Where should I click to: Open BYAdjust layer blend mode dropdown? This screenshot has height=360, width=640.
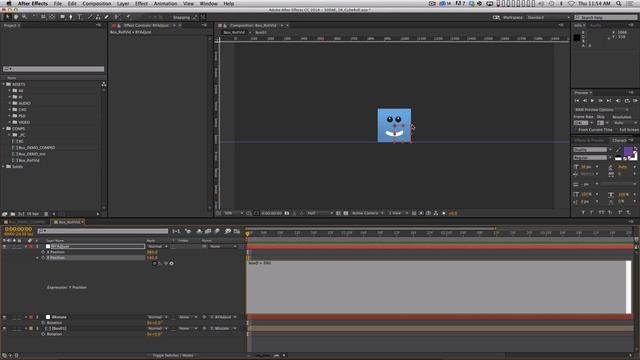158,247
